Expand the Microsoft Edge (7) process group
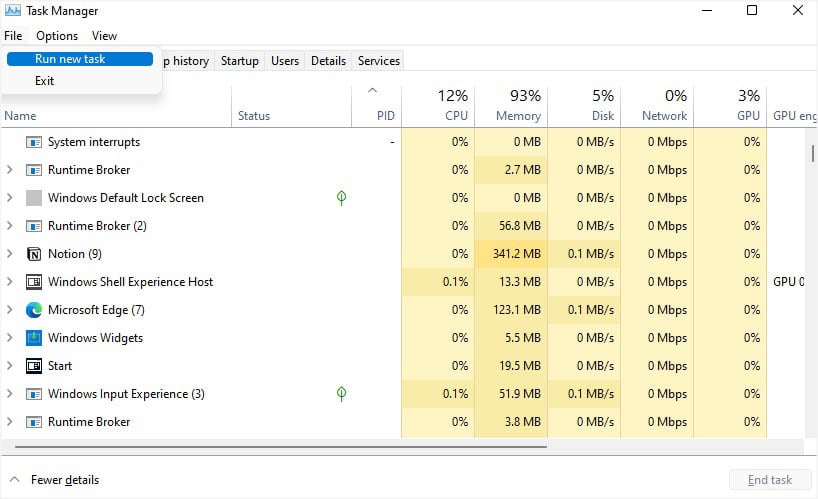The image size is (818, 499). click(x=10, y=310)
